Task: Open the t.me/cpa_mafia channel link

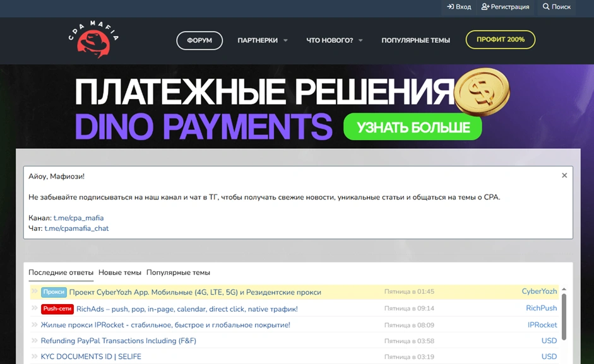Action: click(78, 218)
